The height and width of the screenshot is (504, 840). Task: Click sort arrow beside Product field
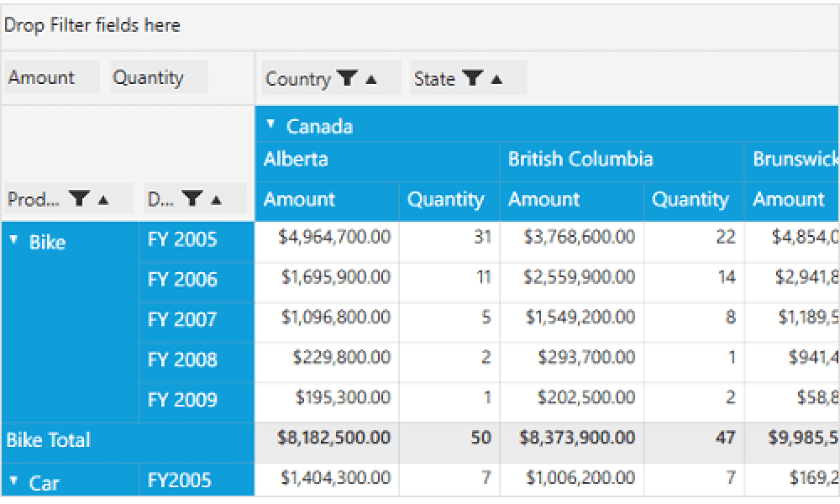[103, 199]
